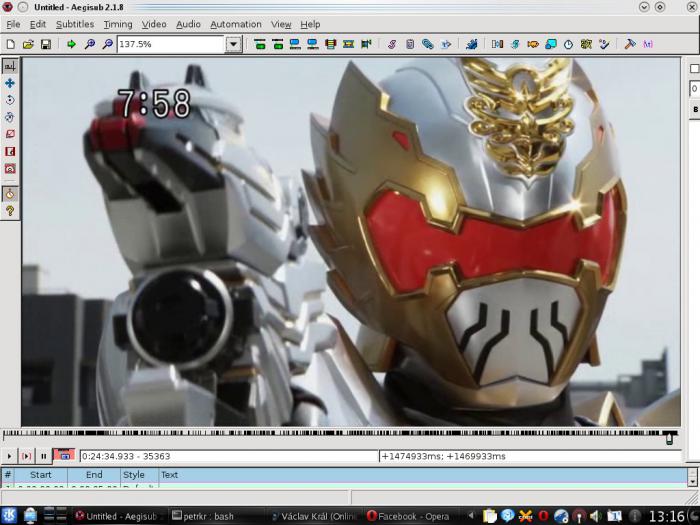This screenshot has width=700, height=525.
Task: Open the Styling Assistant icon
Action: [x=515, y=44]
